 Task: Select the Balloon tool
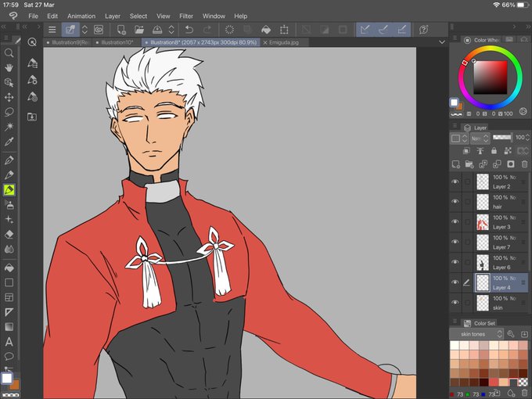point(9,356)
